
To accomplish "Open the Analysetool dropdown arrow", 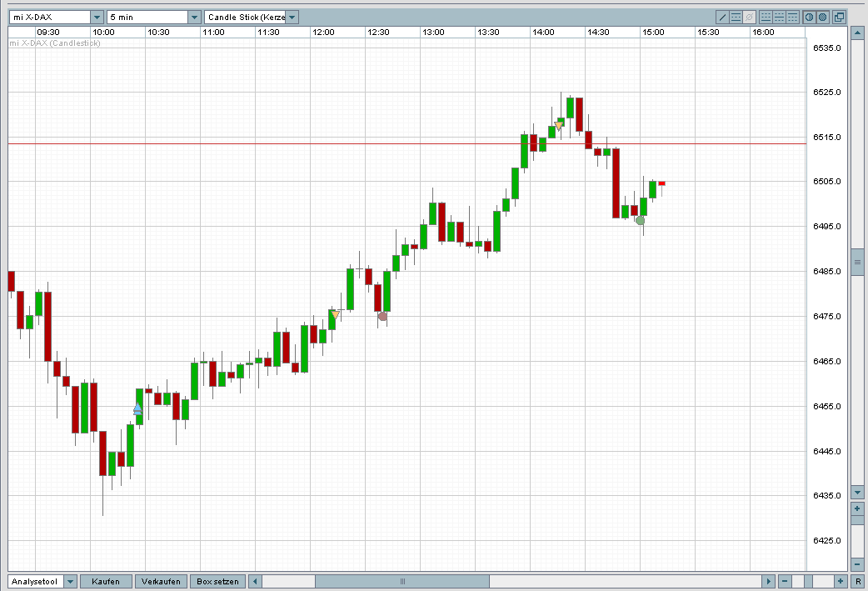I will (70, 582).
